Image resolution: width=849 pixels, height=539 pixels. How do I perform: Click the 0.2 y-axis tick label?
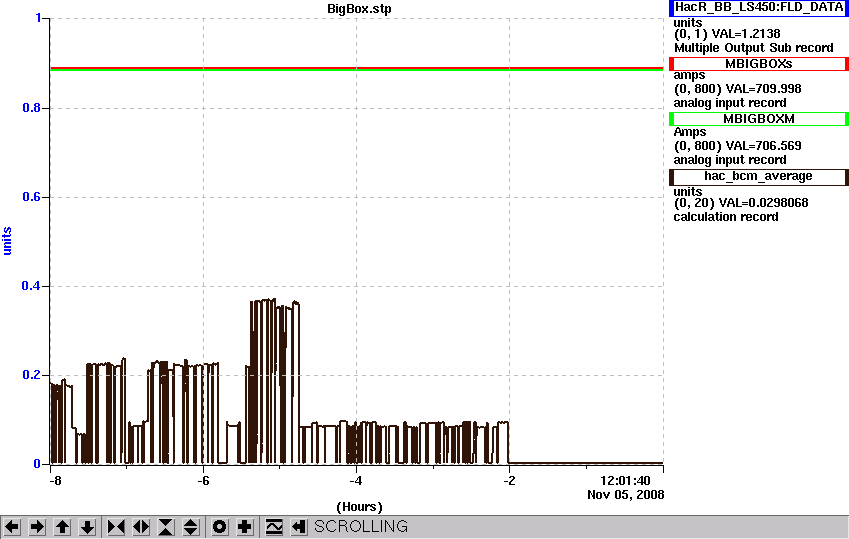click(31, 375)
